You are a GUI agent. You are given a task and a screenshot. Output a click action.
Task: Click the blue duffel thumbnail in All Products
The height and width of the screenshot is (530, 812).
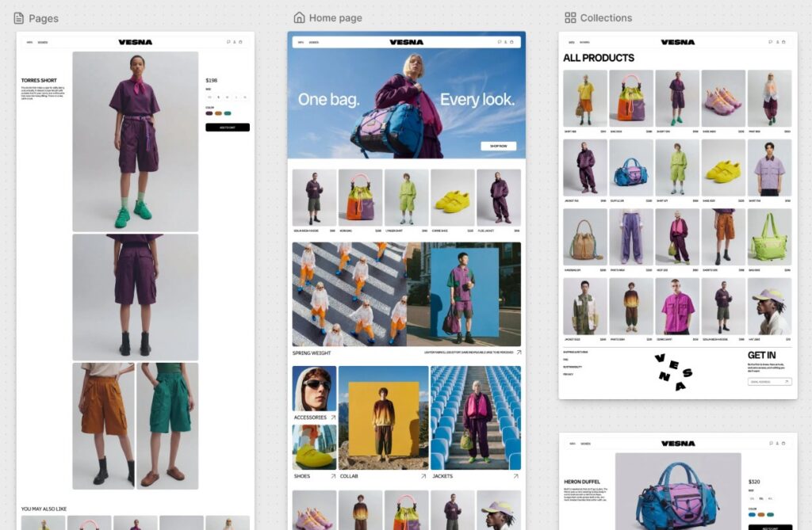tap(631, 167)
